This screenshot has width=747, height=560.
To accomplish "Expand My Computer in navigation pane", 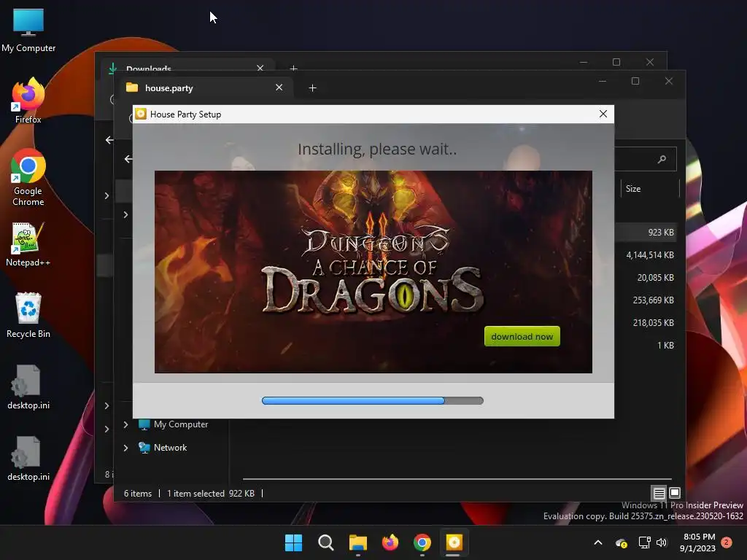I will (125, 424).
